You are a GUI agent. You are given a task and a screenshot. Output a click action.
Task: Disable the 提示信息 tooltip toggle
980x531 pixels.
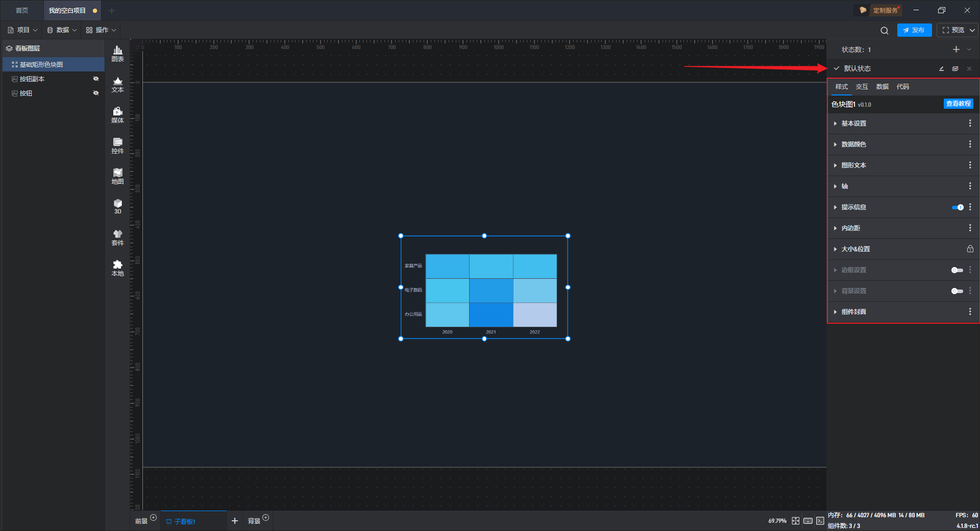[x=958, y=207]
